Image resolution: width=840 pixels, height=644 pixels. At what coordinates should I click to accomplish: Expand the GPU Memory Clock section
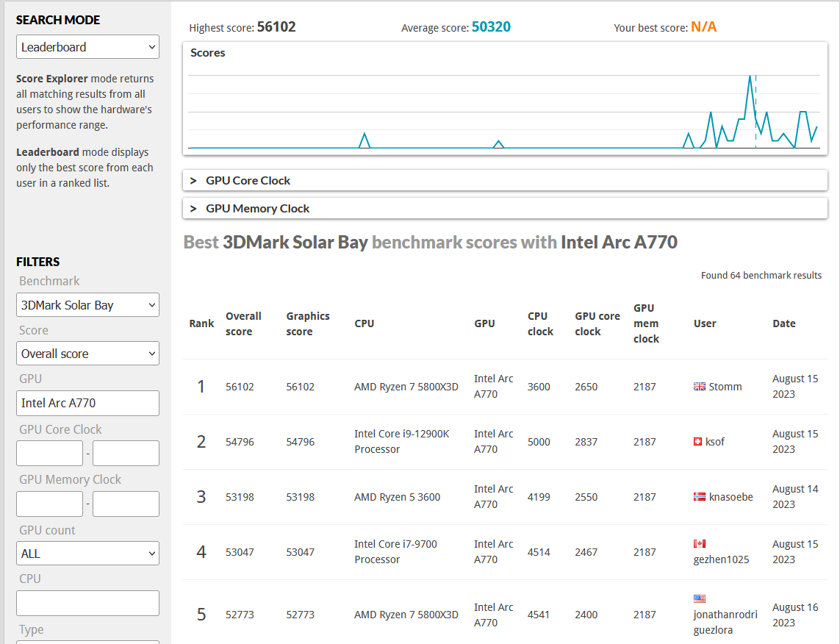[x=505, y=208]
